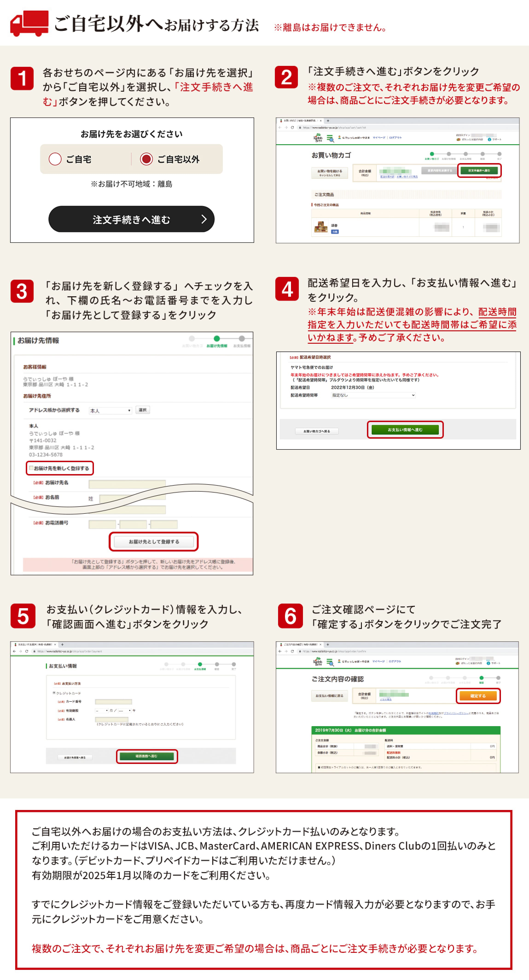This screenshot has width=529, height=980.
Task: Click the green お支払い情報へ進む button
Action: click(x=405, y=429)
